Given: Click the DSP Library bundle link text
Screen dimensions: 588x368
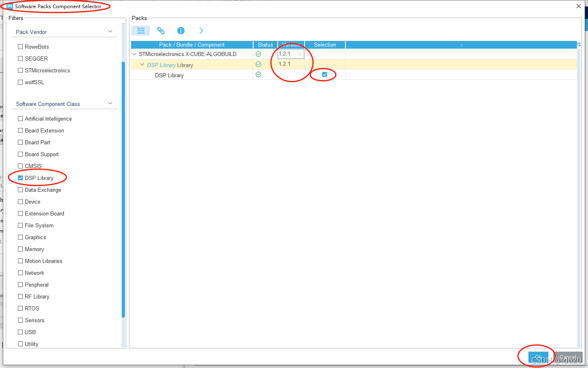Looking at the screenshot, I should pos(161,65).
